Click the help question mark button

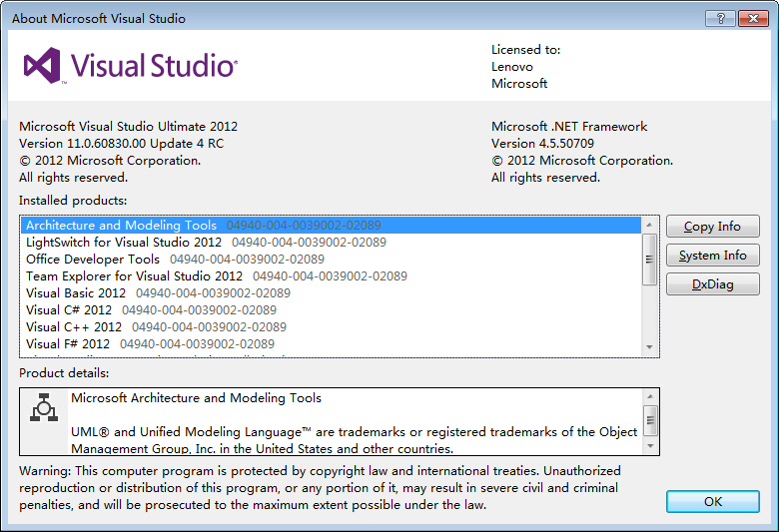click(718, 18)
